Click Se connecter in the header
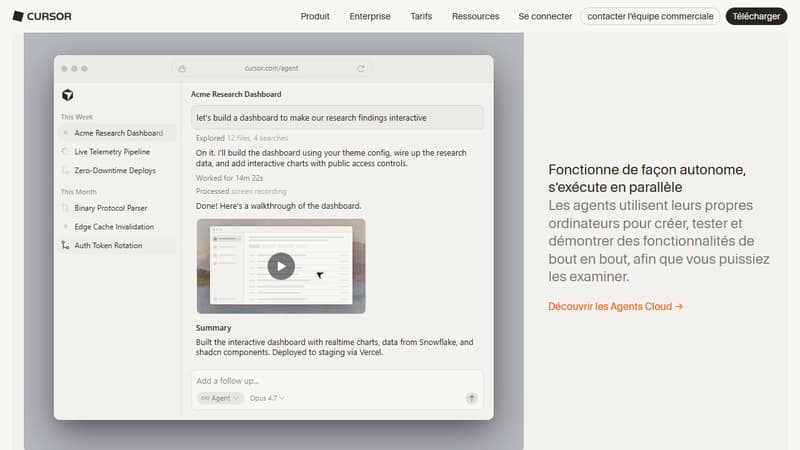800x450 pixels. click(545, 16)
